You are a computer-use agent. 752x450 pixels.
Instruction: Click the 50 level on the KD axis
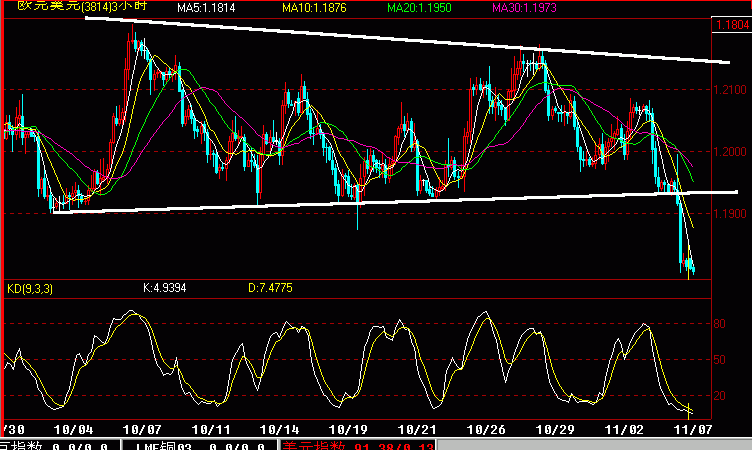pyautogui.click(x=719, y=360)
